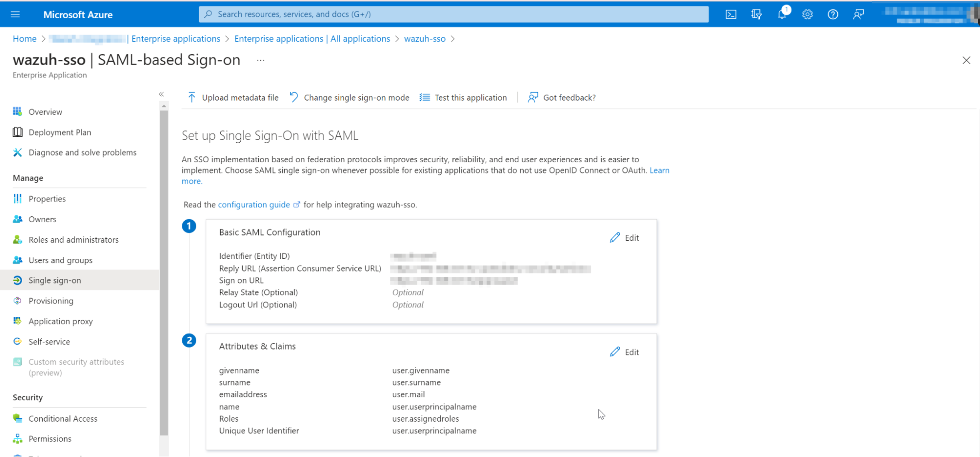The width and height of the screenshot is (980, 457).
Task: Click Upload metadata file button
Action: coord(233,98)
